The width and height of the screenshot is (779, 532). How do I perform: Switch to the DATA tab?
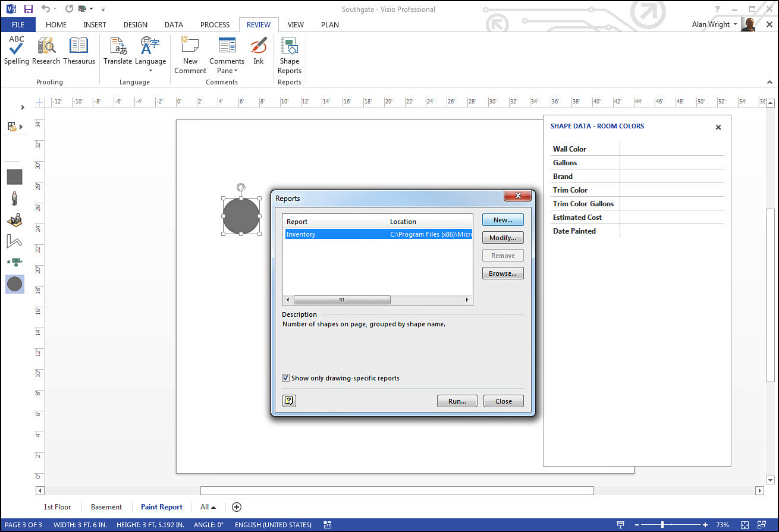[x=174, y=24]
